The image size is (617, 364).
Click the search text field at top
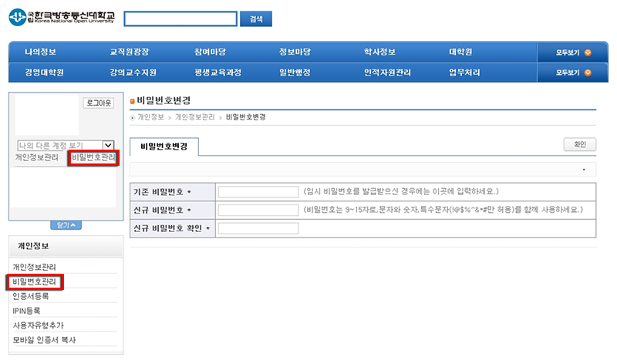coord(180,19)
